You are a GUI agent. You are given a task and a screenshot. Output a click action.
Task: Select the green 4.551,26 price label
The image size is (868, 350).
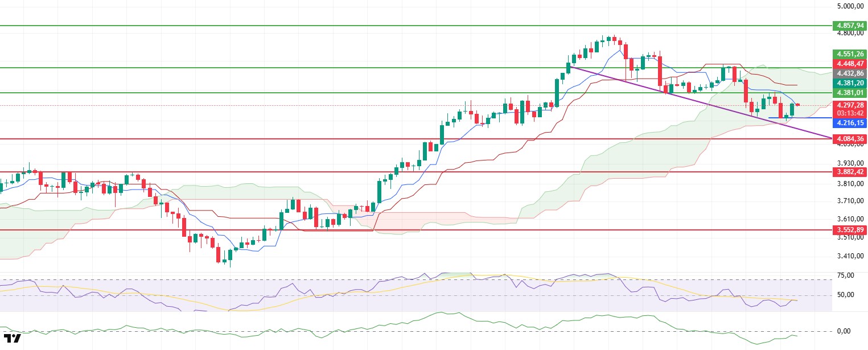[x=849, y=54]
